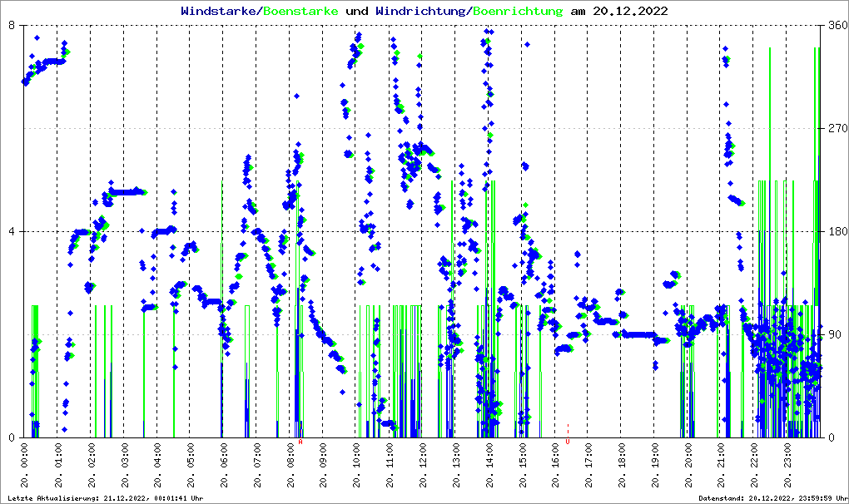Click the time label '20. 12:00'

coord(422,466)
